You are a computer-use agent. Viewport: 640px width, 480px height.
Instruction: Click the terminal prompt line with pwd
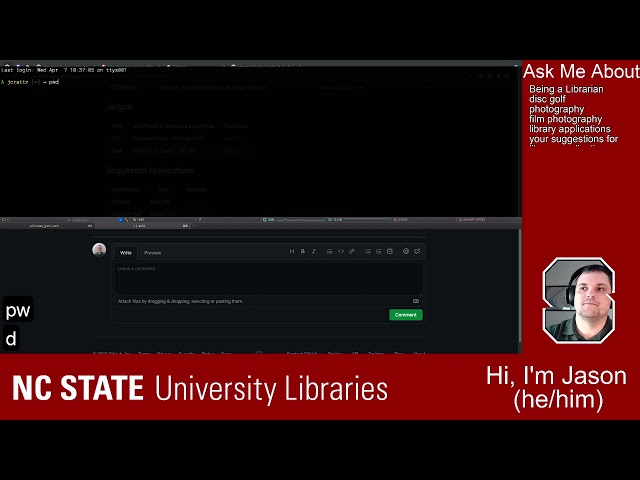point(30,82)
